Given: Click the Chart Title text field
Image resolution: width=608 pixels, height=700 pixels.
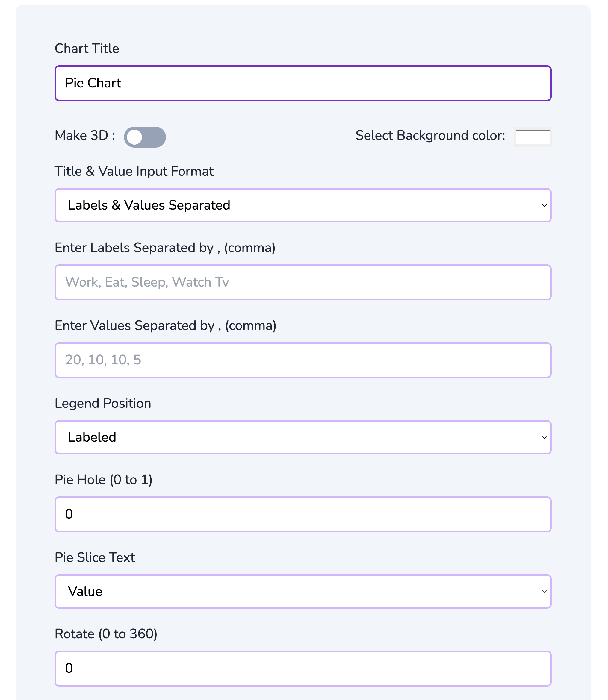Looking at the screenshot, I should coord(303,83).
